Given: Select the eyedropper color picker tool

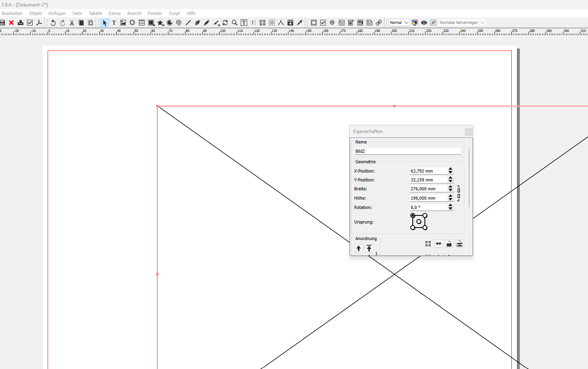Looking at the screenshot, I should point(300,23).
